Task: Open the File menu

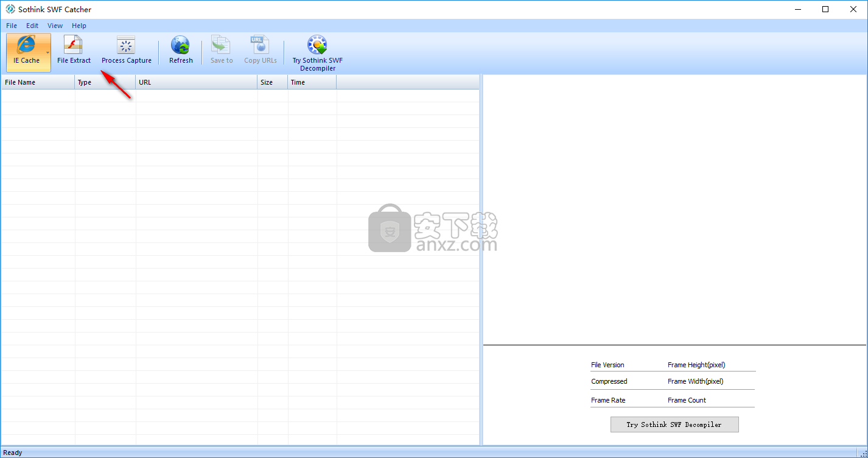Action: (12, 26)
